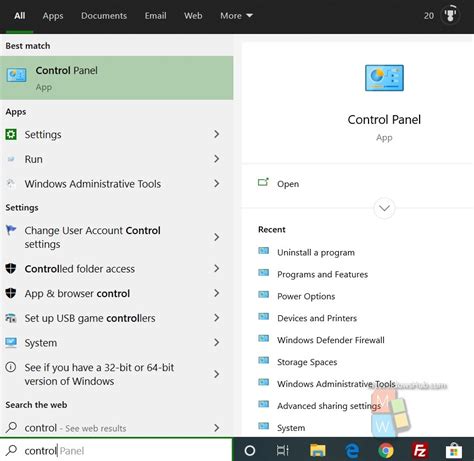Open Programs and Features from Recent
Image resolution: width=474 pixels, height=461 pixels.
[x=322, y=274]
